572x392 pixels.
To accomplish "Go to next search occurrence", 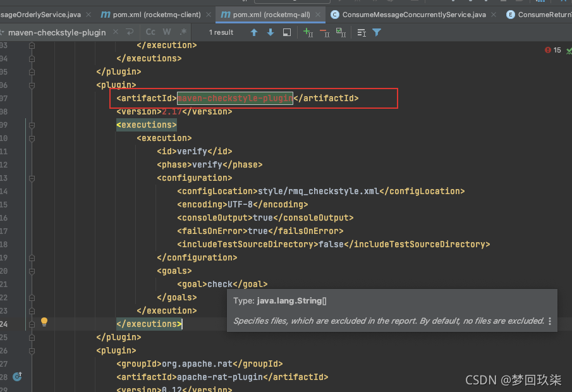I will pos(271,32).
